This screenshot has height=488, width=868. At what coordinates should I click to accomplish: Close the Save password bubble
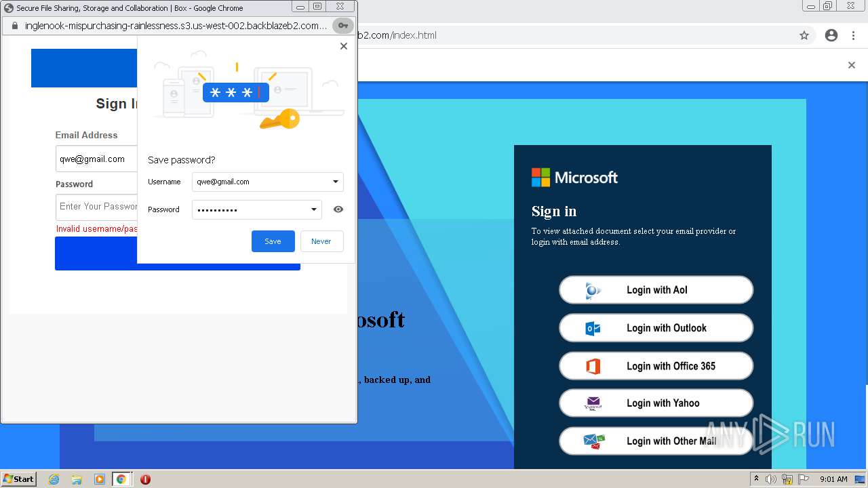pyautogui.click(x=344, y=46)
